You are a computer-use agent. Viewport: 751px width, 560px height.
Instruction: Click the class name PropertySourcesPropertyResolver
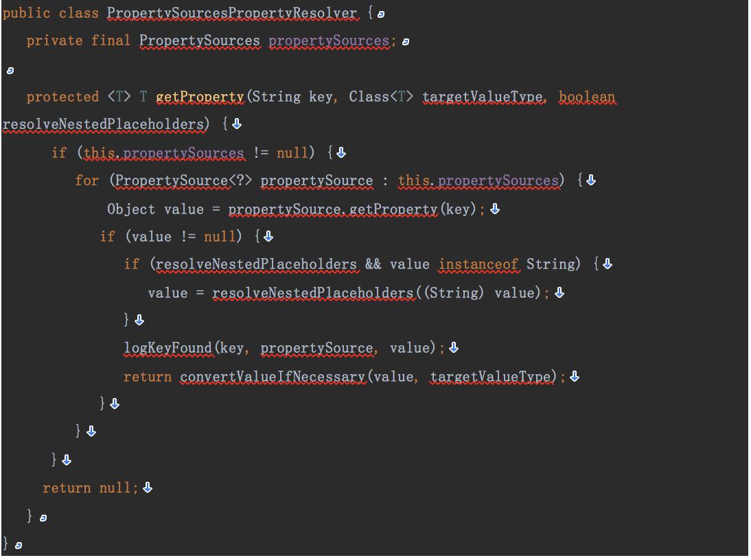point(232,13)
